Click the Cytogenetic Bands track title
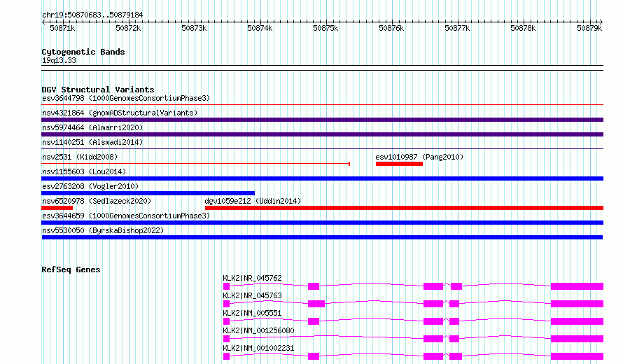 click(x=83, y=52)
